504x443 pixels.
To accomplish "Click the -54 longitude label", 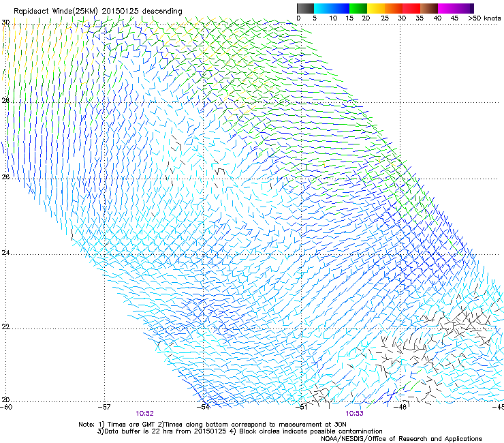I will pos(204,407).
